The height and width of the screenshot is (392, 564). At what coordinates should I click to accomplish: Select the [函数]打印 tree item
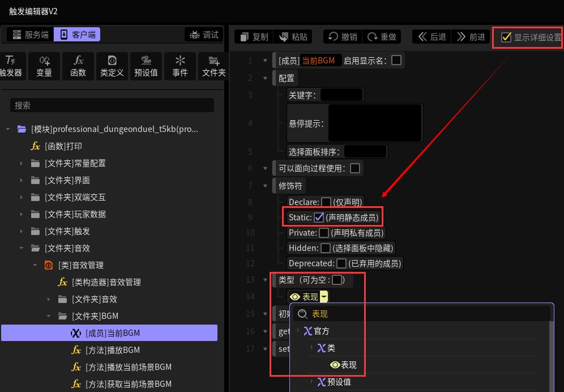click(57, 146)
